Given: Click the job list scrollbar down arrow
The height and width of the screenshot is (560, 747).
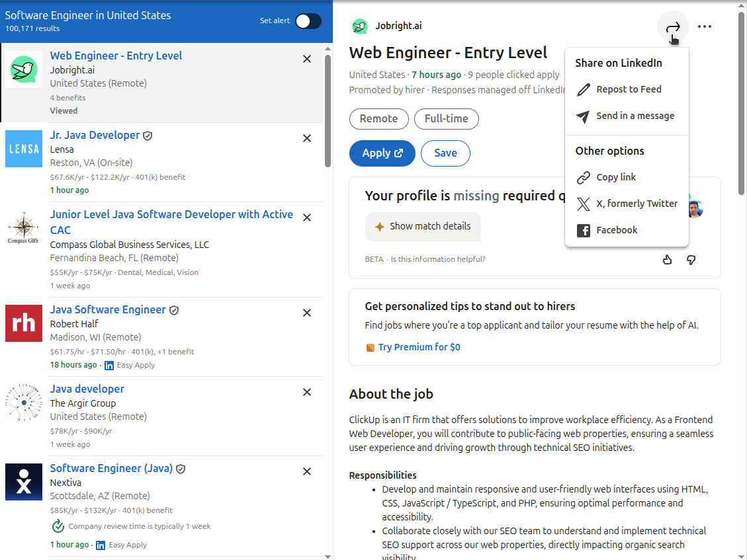Looking at the screenshot, I should pos(328,556).
